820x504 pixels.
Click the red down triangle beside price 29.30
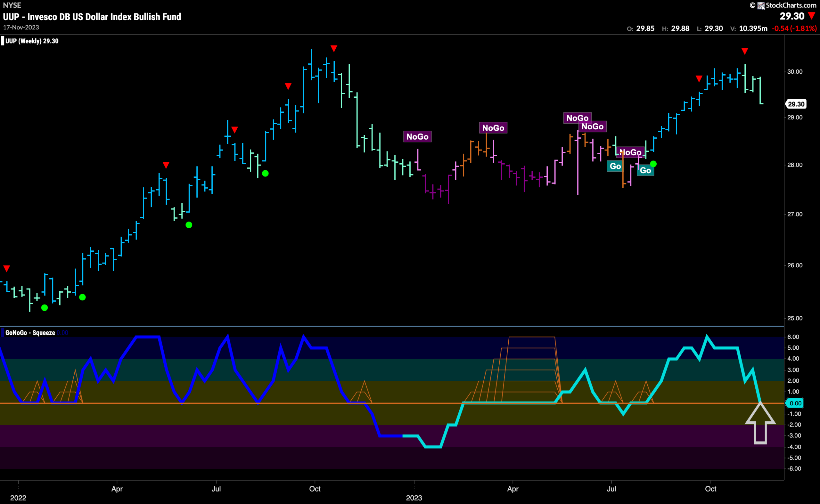coord(812,16)
